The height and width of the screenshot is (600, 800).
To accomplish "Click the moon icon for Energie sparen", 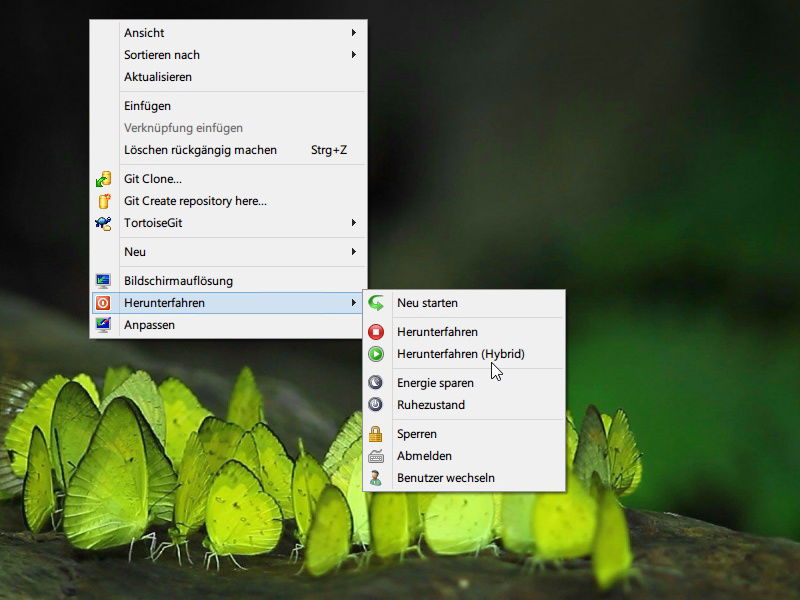I will [376, 383].
